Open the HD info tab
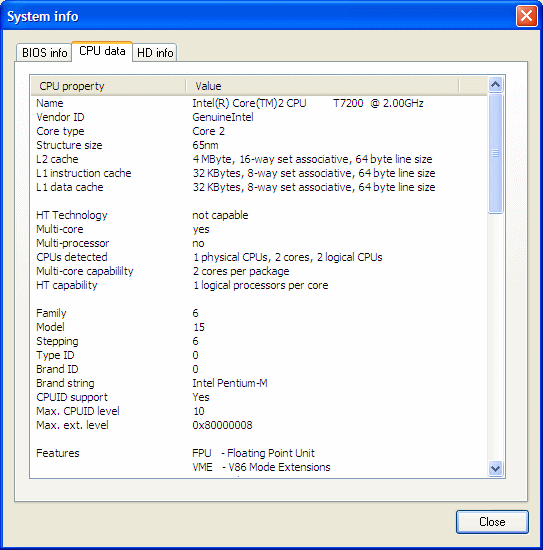Viewport: 543px width, 550px height. [155, 53]
